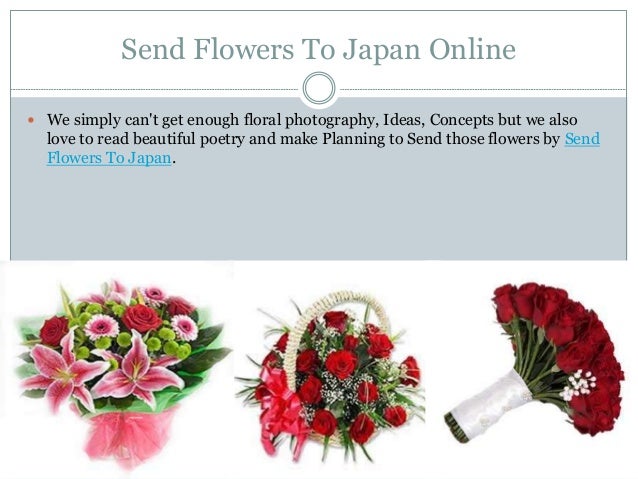Click the dashed divider left of circle
638x479 pixels.
(x=155, y=89)
